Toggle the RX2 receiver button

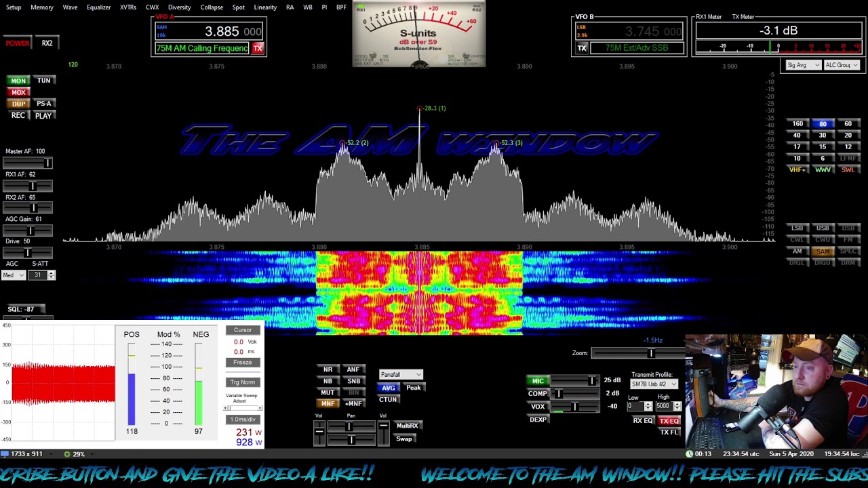[47, 43]
